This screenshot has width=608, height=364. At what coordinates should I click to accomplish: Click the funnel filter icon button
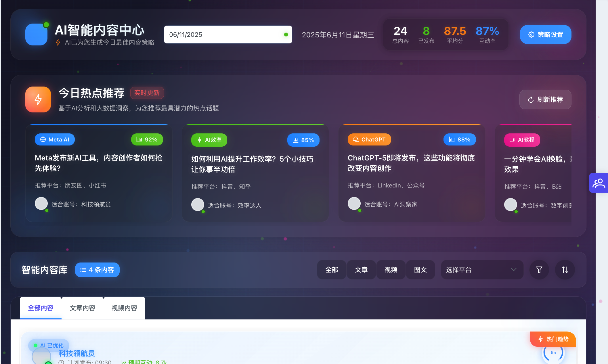539,270
